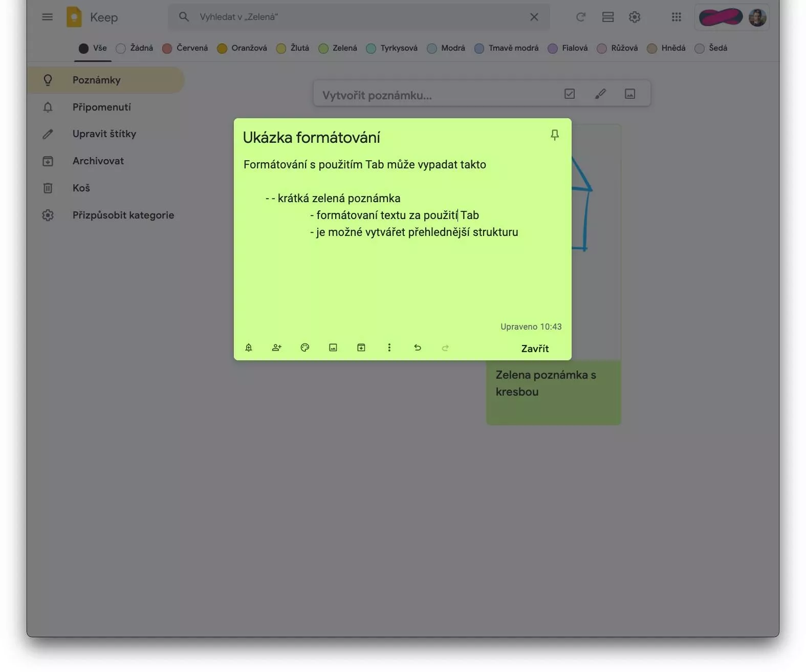
Task: Open the account profile avatar
Action: 757,17
